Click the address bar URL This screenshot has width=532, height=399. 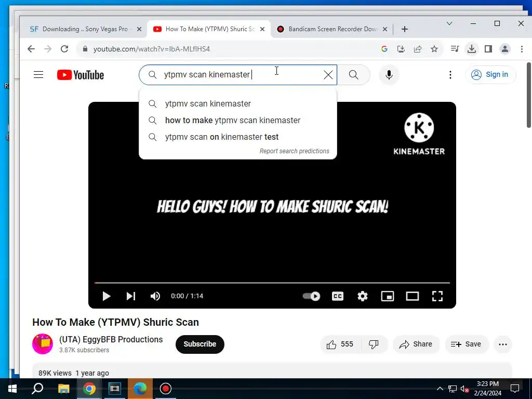(152, 49)
